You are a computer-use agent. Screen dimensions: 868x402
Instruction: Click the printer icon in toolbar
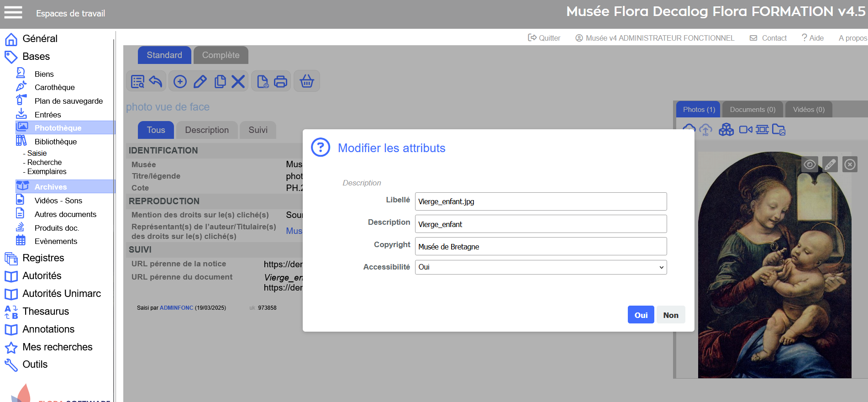280,81
